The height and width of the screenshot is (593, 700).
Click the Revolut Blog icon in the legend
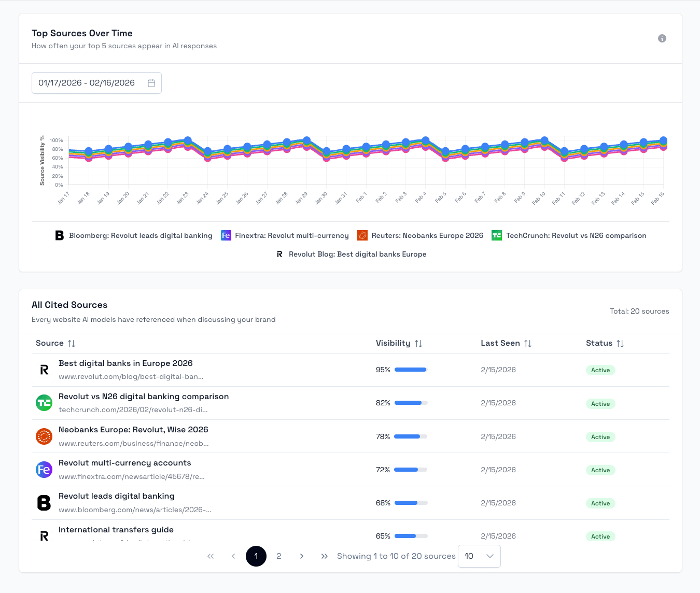pos(279,254)
